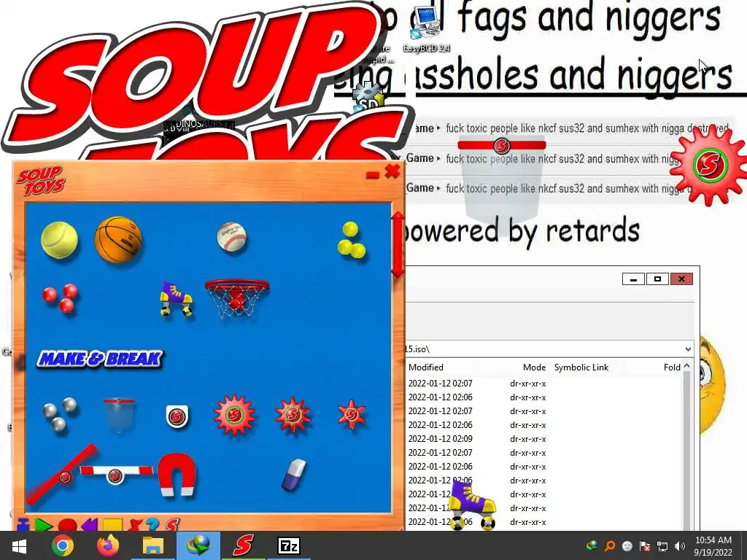The height and width of the screenshot is (560, 747).
Task: Open File Explorer from taskbar
Action: (x=153, y=545)
